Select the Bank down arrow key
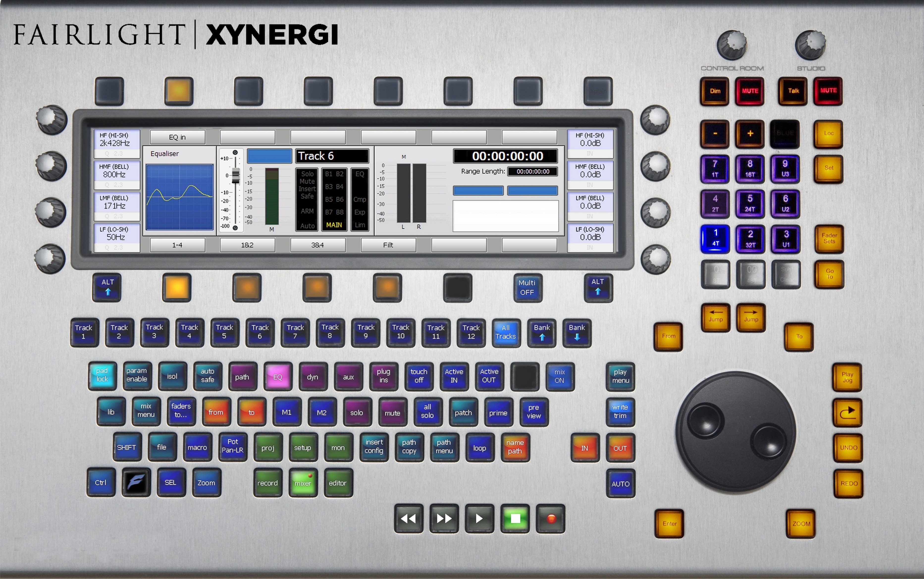This screenshot has width=924, height=579. pos(577,333)
